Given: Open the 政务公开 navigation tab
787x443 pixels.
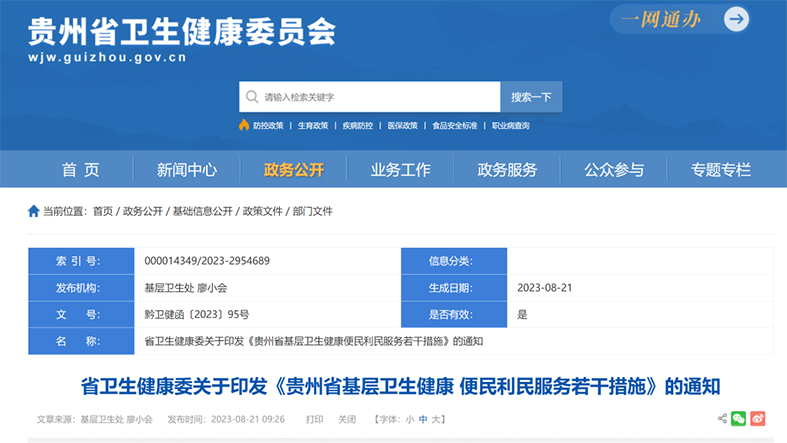Looking at the screenshot, I should tap(294, 170).
